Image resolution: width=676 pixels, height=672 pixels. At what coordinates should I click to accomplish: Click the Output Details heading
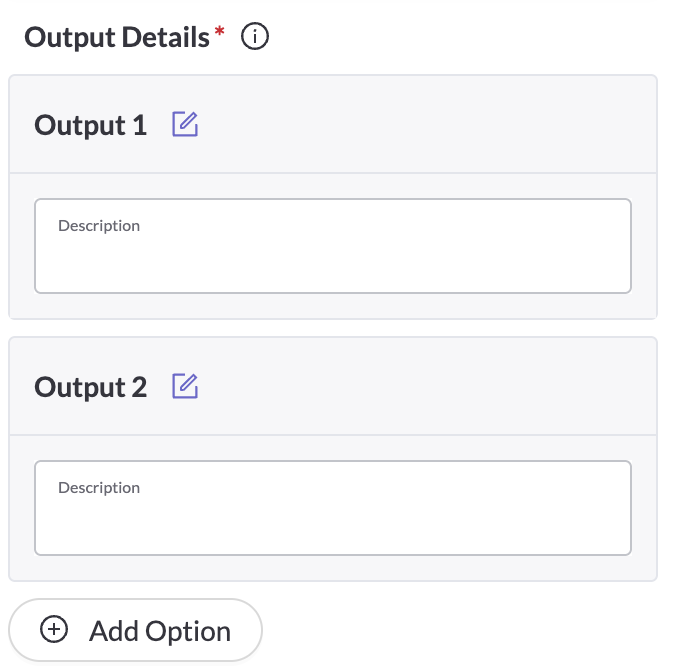(116, 38)
